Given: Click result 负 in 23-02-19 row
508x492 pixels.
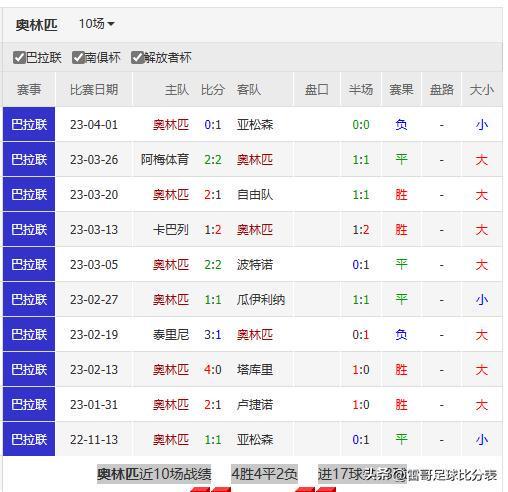Looking at the screenshot, I should click(401, 335).
